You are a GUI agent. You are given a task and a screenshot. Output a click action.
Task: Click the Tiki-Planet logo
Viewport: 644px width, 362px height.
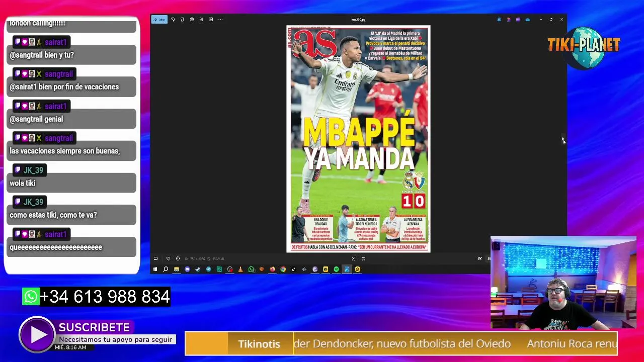(584, 49)
